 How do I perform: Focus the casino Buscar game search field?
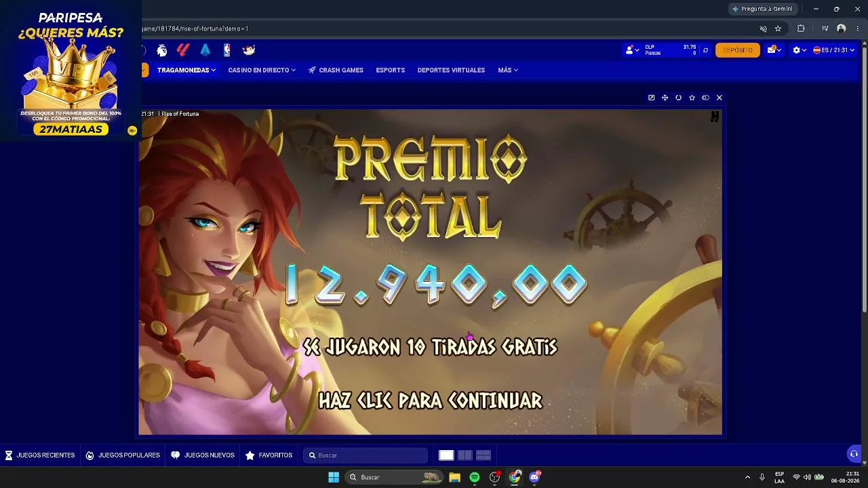(x=366, y=455)
